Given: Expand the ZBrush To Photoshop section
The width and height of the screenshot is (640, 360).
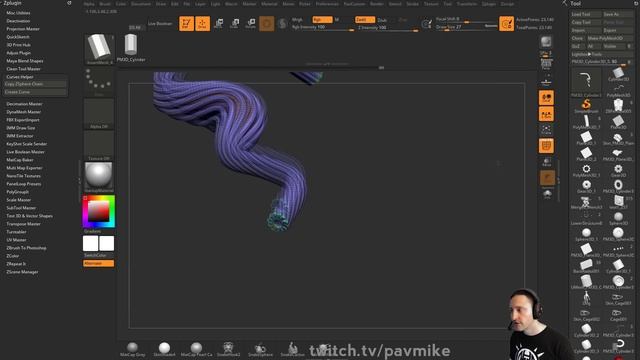Looking at the screenshot, I should click(x=26, y=248).
